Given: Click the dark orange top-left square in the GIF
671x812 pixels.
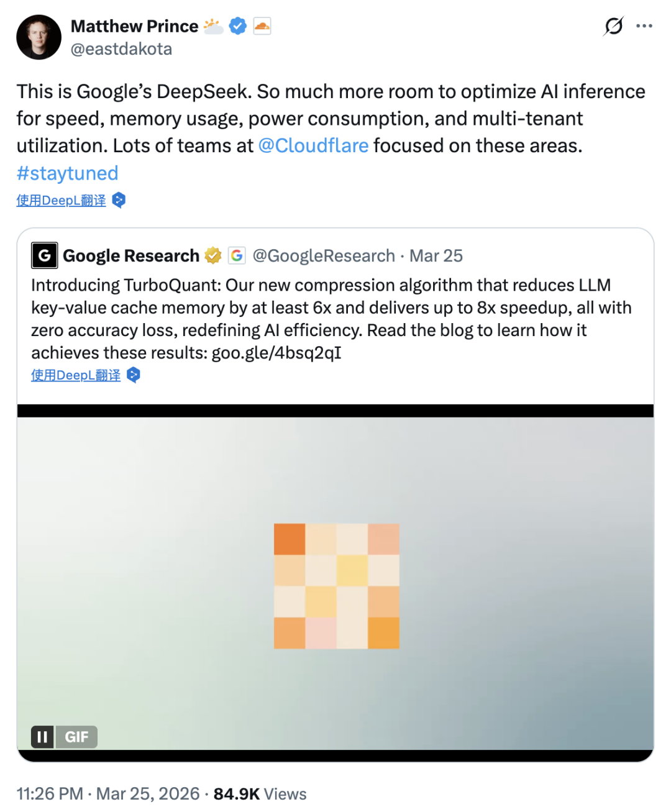Looking at the screenshot, I should pos(290,539).
